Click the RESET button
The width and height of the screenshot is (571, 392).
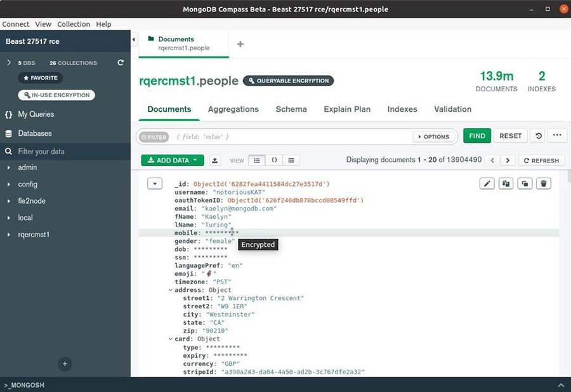click(x=510, y=136)
